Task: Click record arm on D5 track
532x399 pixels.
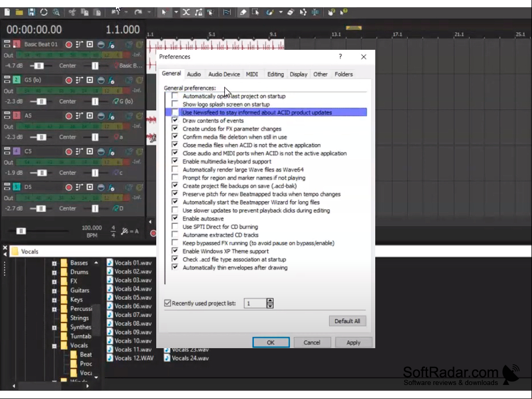Action: pyautogui.click(x=69, y=187)
